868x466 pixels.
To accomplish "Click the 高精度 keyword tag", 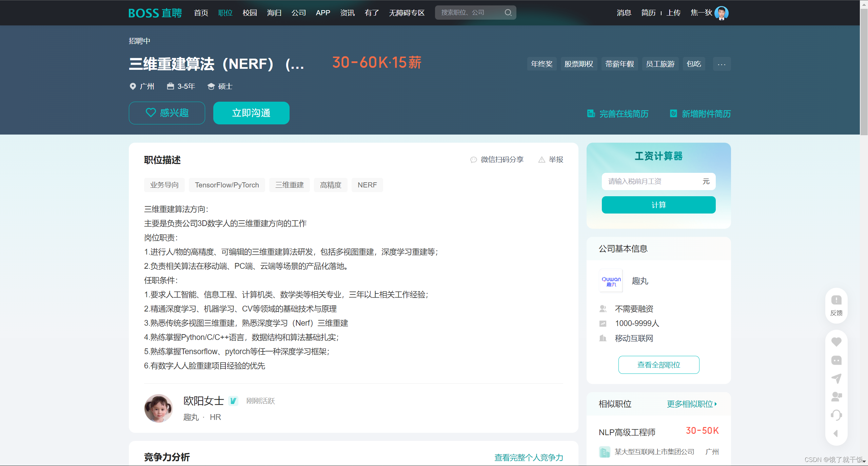I will point(331,185).
